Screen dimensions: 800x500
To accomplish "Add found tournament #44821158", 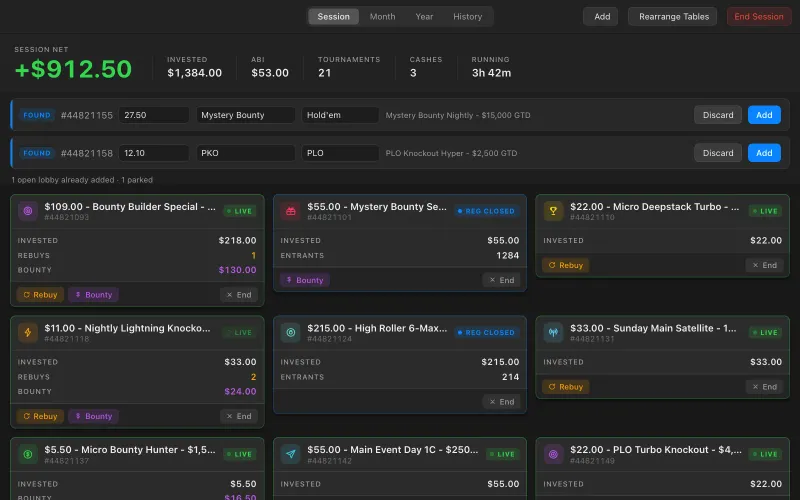I will (764, 153).
